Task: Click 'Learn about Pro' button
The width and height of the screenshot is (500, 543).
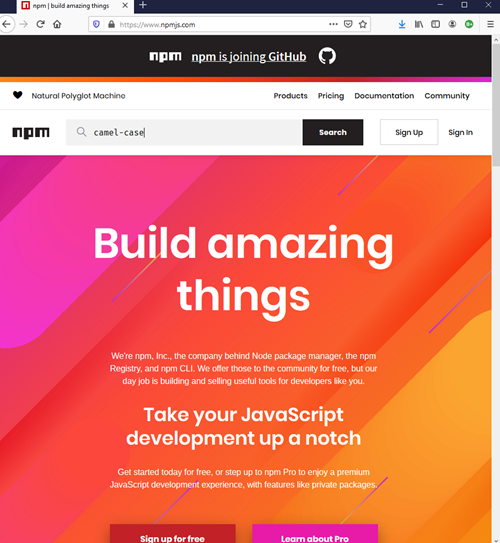Action: tap(315, 535)
